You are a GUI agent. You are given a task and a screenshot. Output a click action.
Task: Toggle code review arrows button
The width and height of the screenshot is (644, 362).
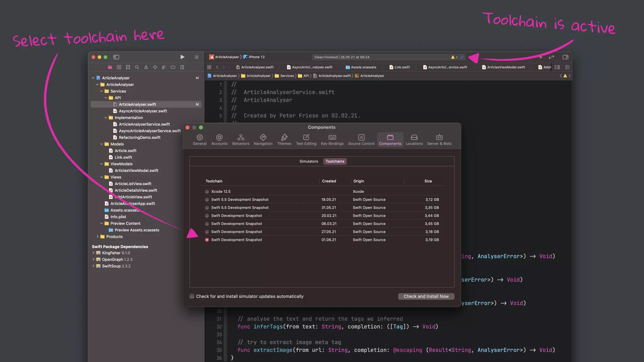click(551, 57)
